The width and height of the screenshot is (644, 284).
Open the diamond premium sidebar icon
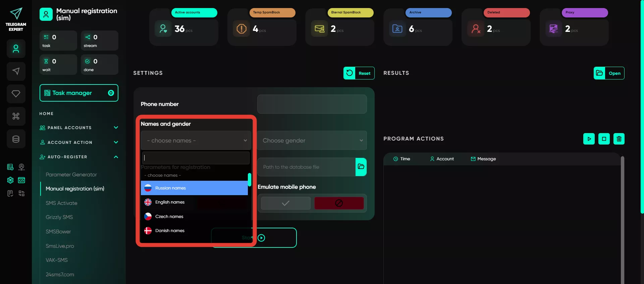[16, 94]
